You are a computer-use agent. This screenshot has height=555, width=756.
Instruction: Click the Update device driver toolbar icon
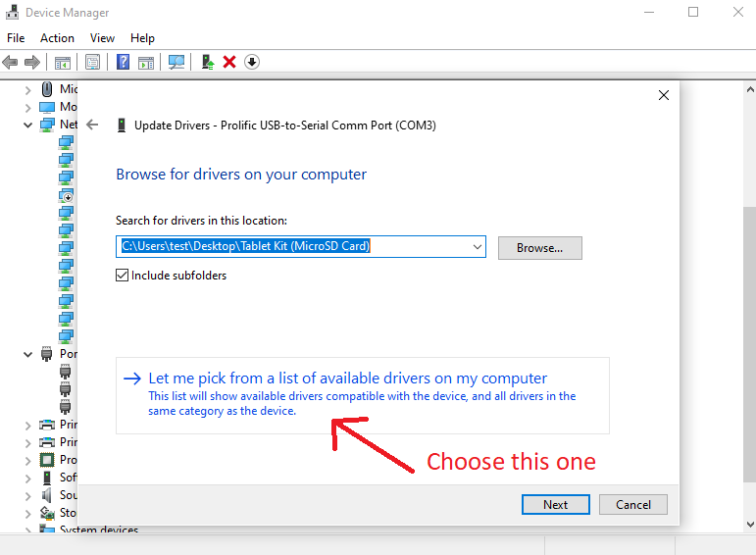pos(207,62)
